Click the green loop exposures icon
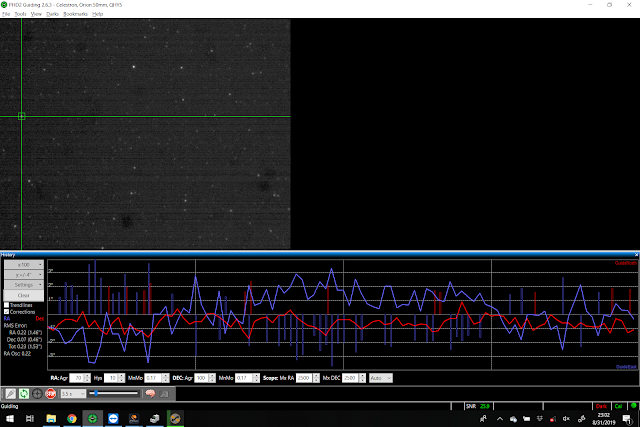 (x=24, y=394)
